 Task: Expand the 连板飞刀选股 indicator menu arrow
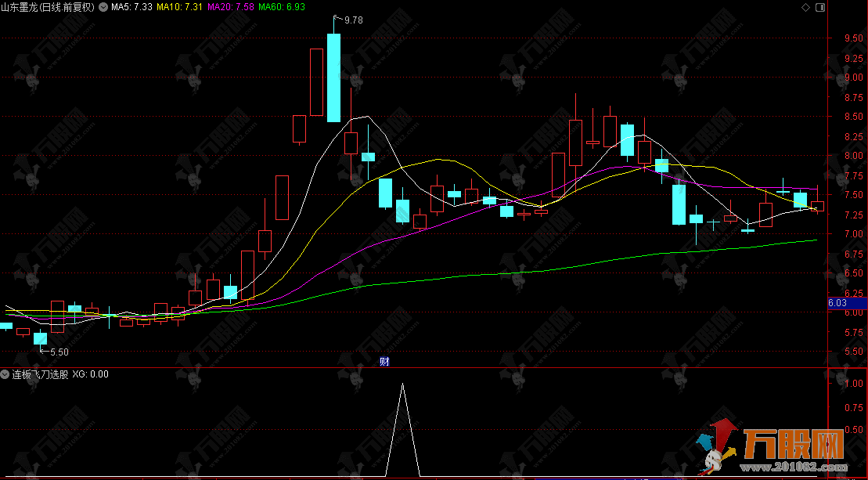[5, 374]
